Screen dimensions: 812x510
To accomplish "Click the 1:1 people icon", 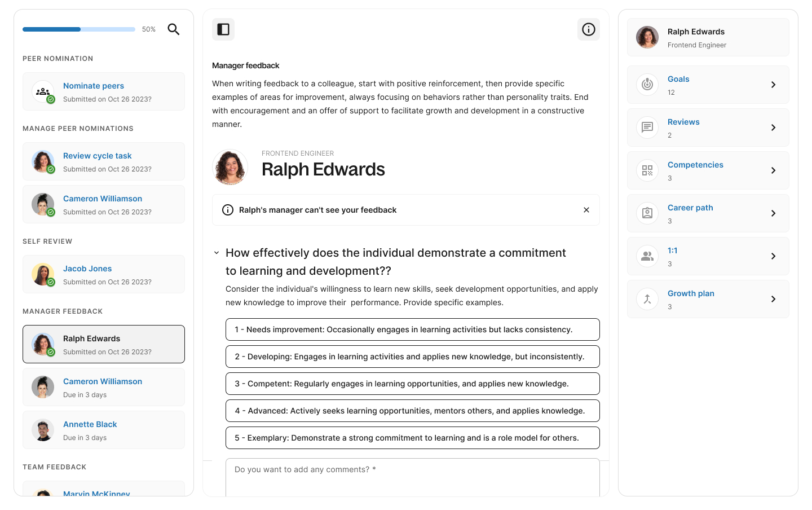I will click(647, 256).
